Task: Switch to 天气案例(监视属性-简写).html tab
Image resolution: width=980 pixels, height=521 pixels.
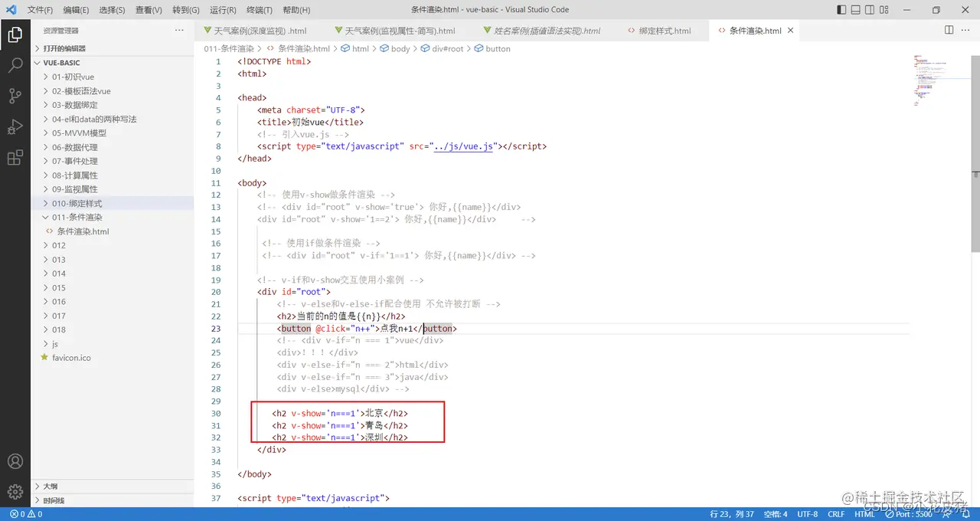Action: point(400,31)
